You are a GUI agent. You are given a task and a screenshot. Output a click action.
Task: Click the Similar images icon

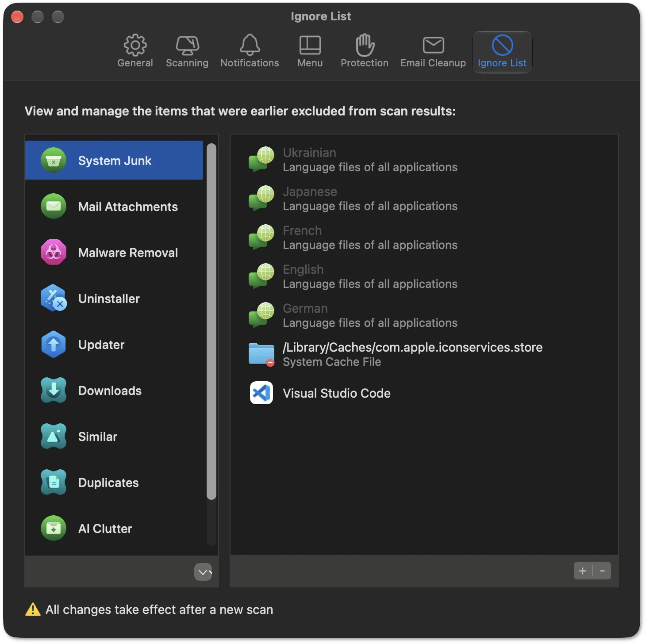pos(54,436)
